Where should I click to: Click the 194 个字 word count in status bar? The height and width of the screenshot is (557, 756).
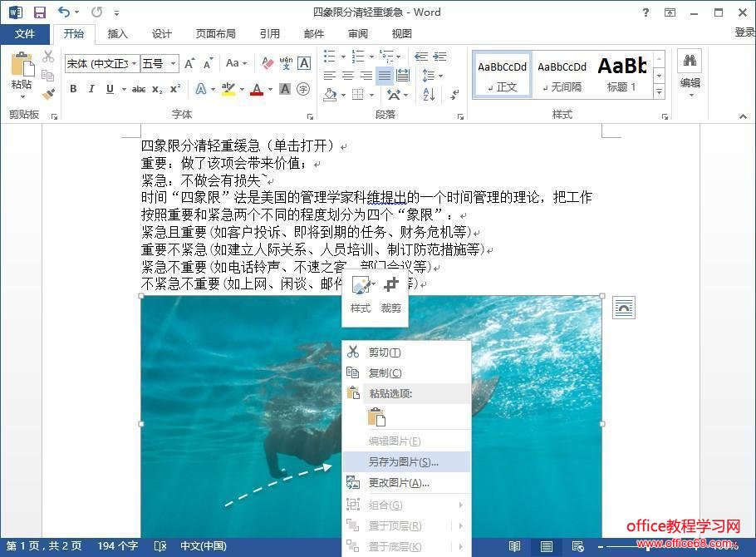click(117, 546)
